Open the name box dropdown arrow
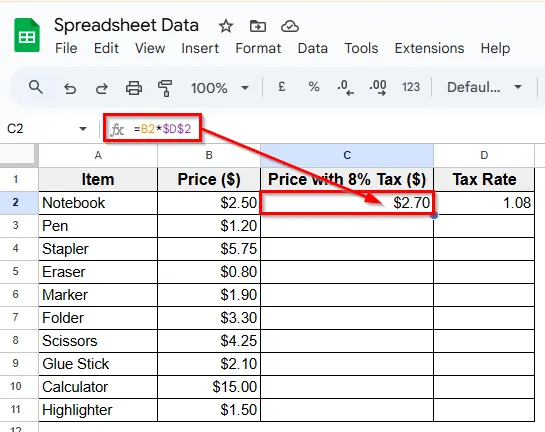545x432 pixels. (83, 129)
